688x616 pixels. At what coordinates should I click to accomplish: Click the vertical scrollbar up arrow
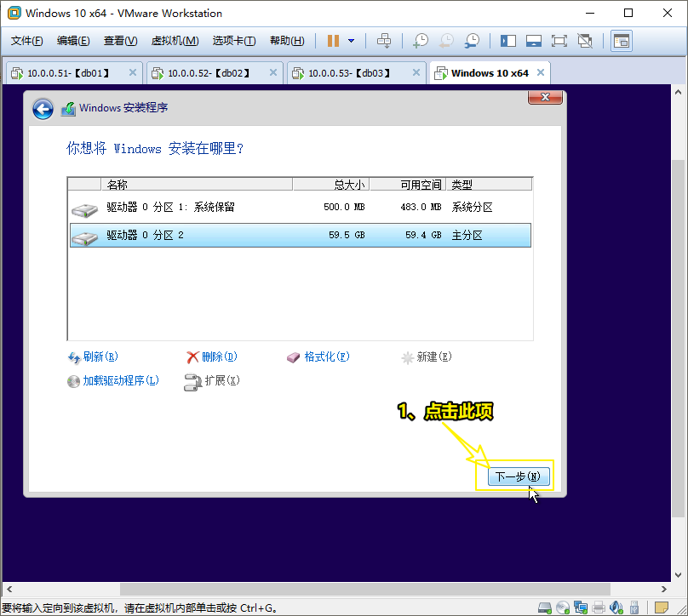678,92
